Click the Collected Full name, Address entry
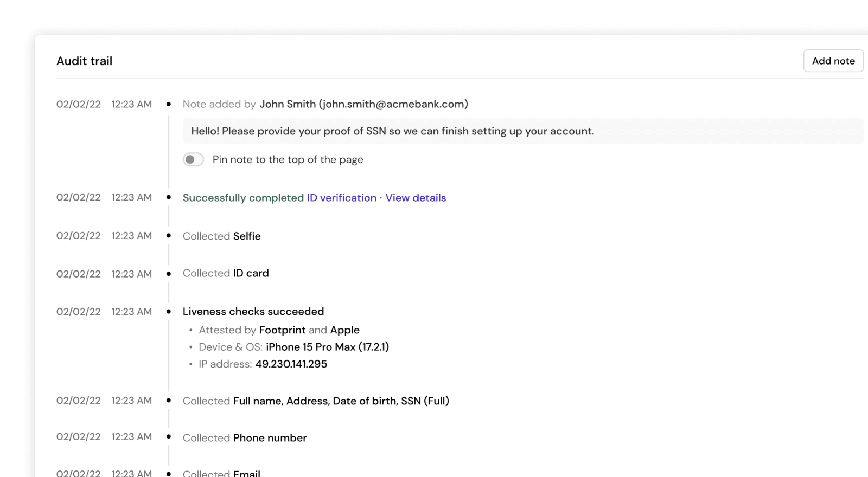The width and height of the screenshot is (868, 477). (x=316, y=401)
